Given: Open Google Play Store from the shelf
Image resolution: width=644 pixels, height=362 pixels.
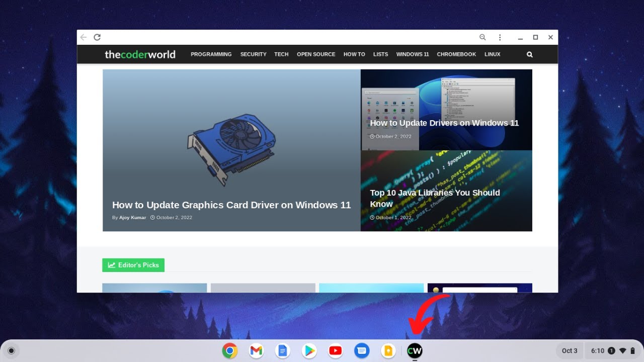Looking at the screenshot, I should [309, 350].
